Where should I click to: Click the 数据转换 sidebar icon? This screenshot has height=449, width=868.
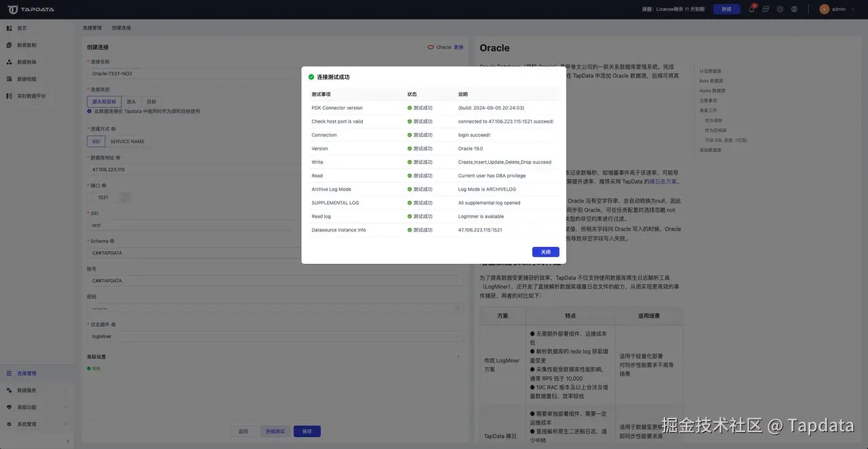9,62
